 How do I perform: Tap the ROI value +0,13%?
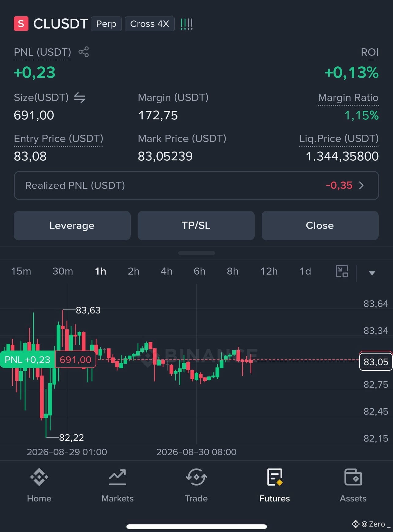point(352,73)
